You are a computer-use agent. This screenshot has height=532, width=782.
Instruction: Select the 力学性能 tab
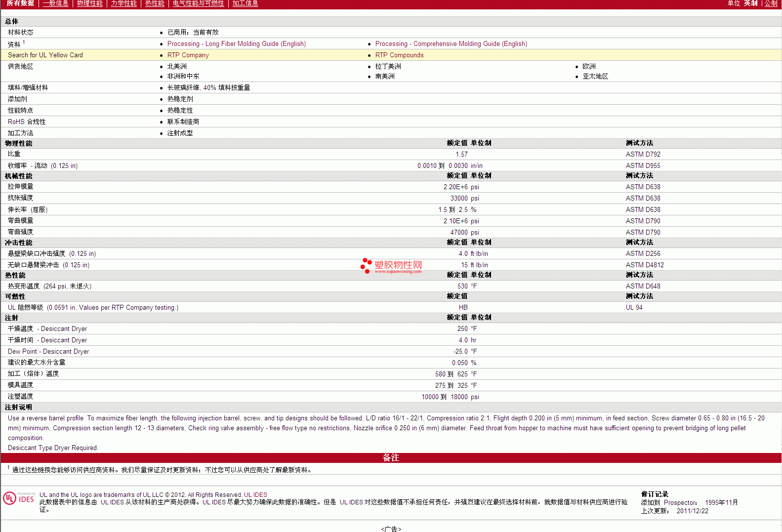(x=124, y=3)
